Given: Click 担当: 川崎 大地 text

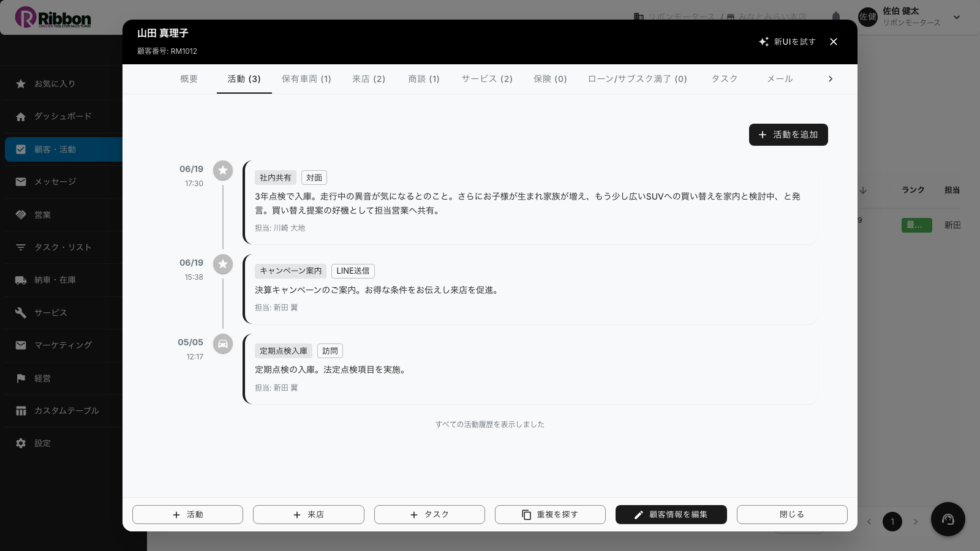Looking at the screenshot, I should point(280,228).
